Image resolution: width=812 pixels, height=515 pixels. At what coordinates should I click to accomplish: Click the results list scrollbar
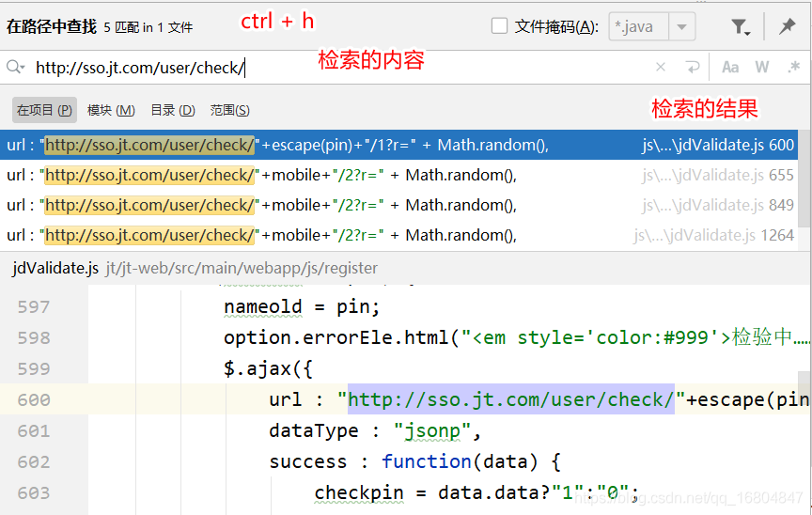coord(804,179)
